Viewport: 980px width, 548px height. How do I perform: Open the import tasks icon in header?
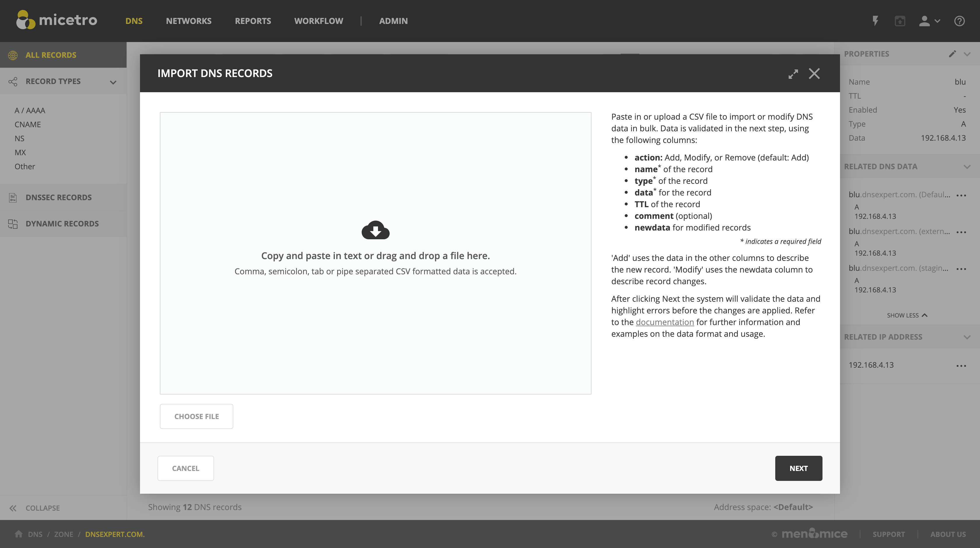coord(900,21)
